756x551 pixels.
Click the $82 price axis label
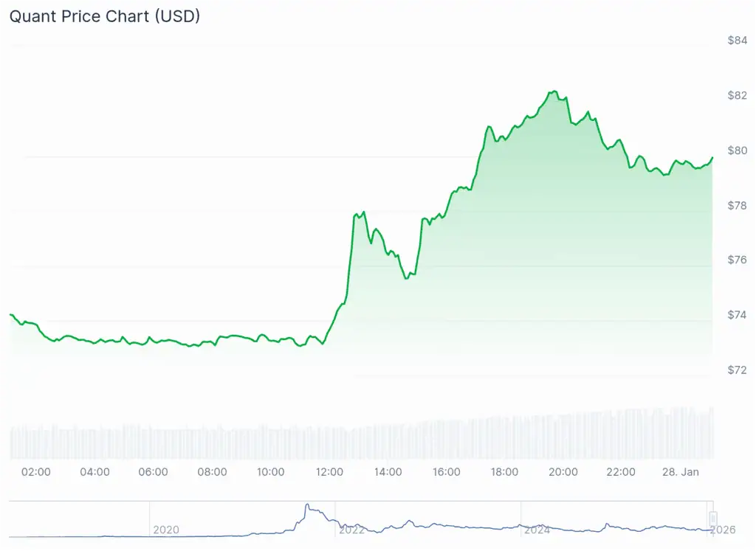pyautogui.click(x=737, y=95)
